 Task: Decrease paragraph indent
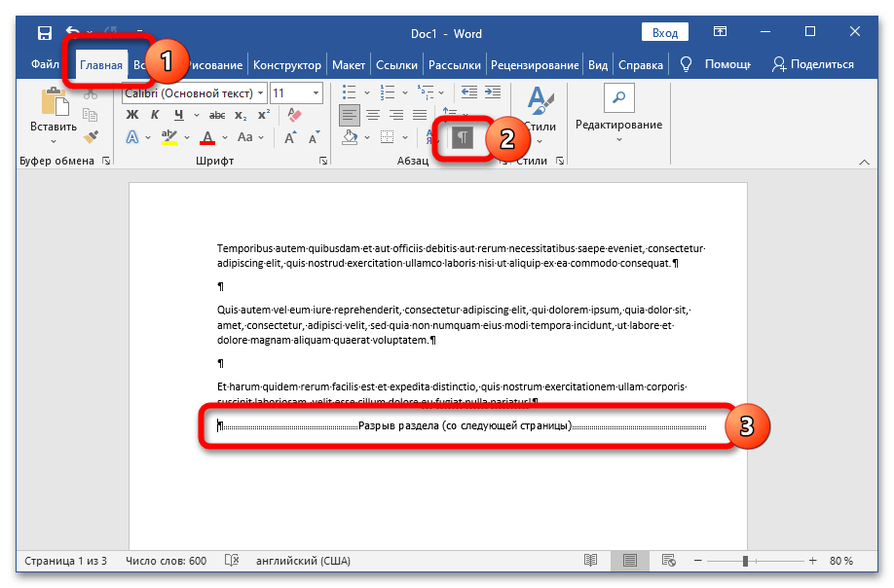pos(468,92)
